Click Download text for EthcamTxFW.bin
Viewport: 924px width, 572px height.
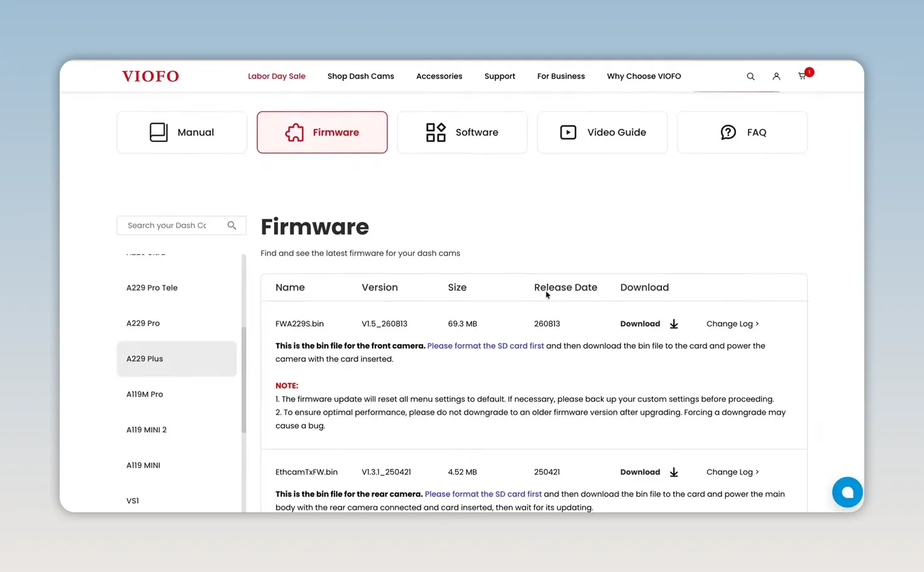pos(640,472)
